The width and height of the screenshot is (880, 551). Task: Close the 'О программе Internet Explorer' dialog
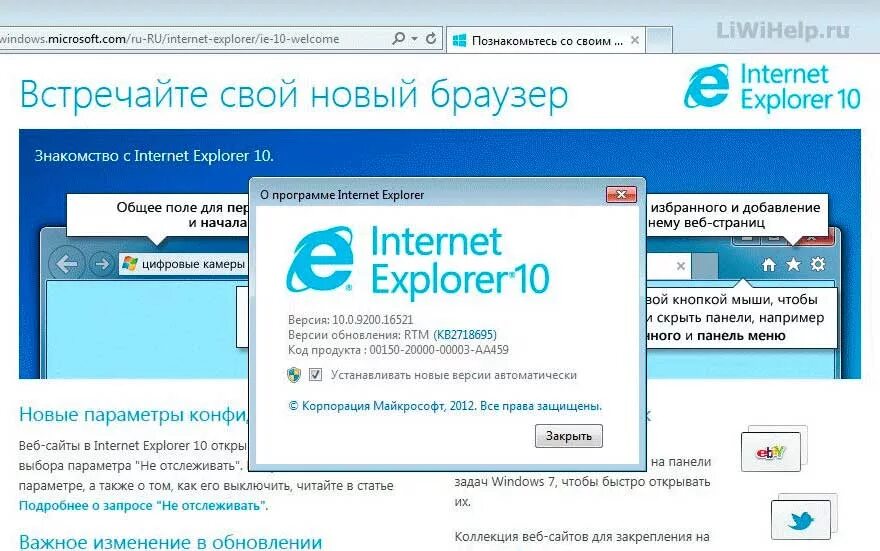[621, 194]
